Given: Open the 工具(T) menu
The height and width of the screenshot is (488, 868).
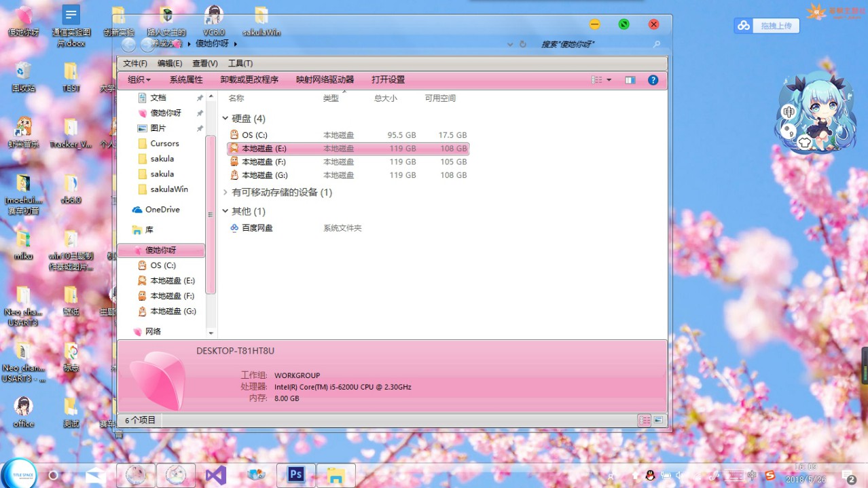Looking at the screenshot, I should pos(240,63).
